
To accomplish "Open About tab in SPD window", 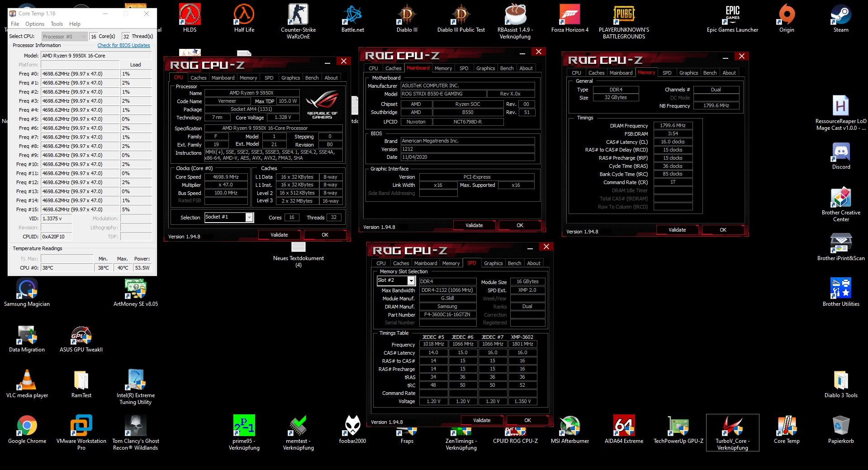I will [x=534, y=263].
